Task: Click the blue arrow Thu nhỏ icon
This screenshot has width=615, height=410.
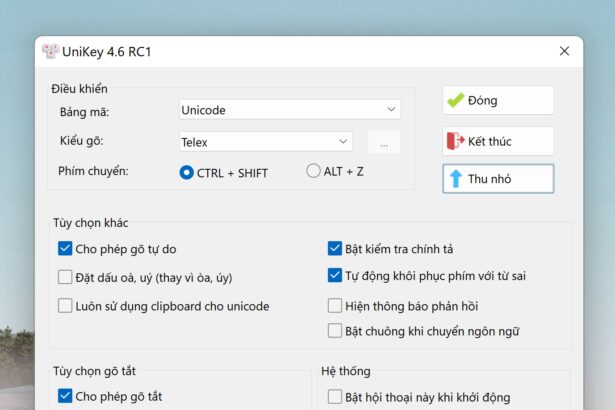Action: (x=455, y=179)
